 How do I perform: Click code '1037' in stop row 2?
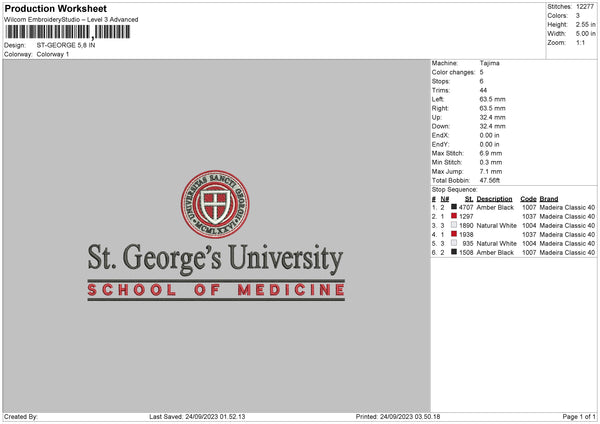point(529,217)
